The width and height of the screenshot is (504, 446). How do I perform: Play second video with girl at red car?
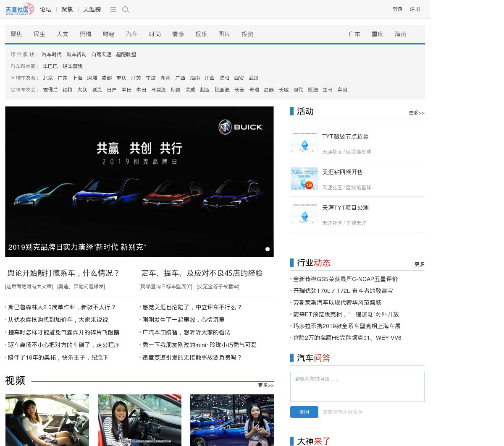click(x=139, y=420)
